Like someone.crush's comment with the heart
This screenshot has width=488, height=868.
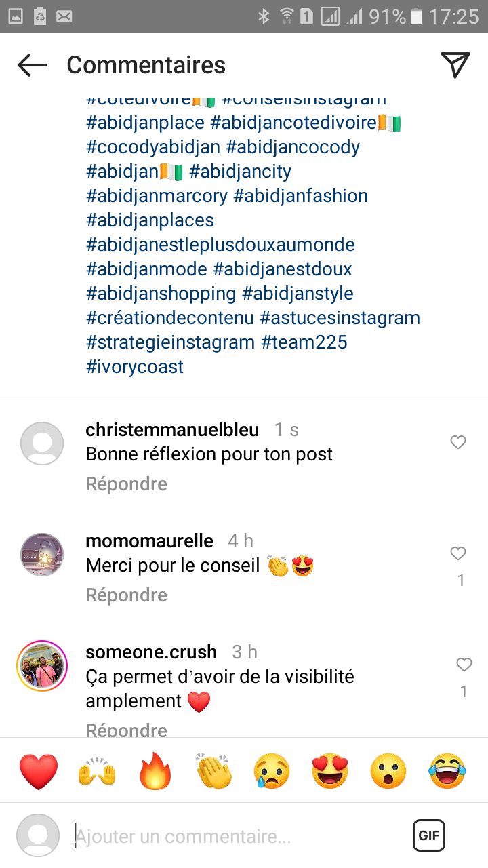click(464, 665)
